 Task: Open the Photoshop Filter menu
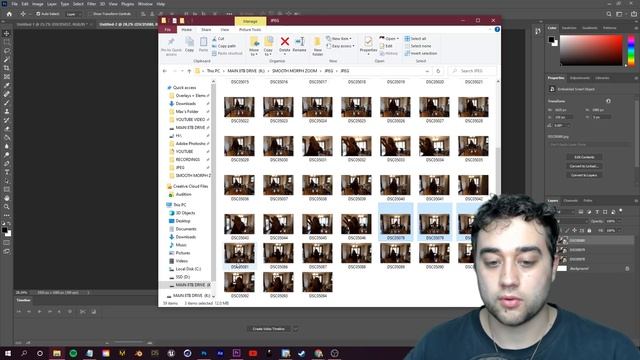[x=91, y=4]
